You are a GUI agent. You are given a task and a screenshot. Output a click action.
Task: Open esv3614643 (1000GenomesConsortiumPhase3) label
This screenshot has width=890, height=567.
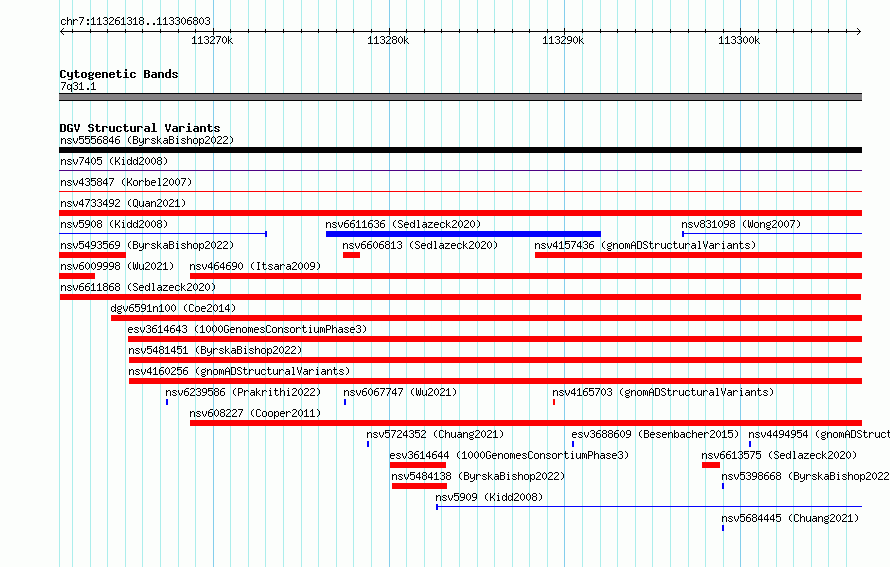pyautogui.click(x=247, y=329)
